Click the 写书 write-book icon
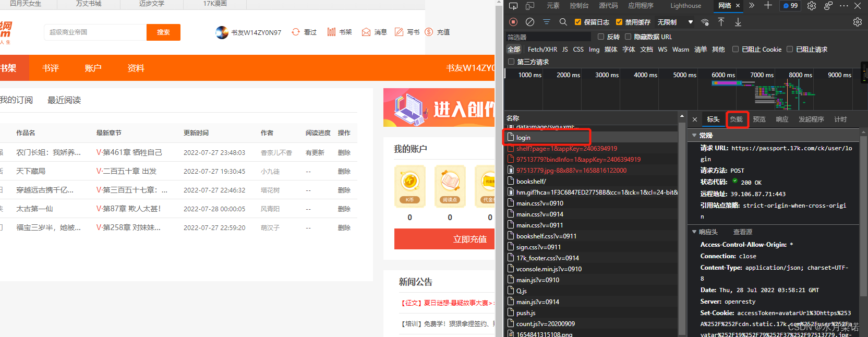 pos(399,32)
